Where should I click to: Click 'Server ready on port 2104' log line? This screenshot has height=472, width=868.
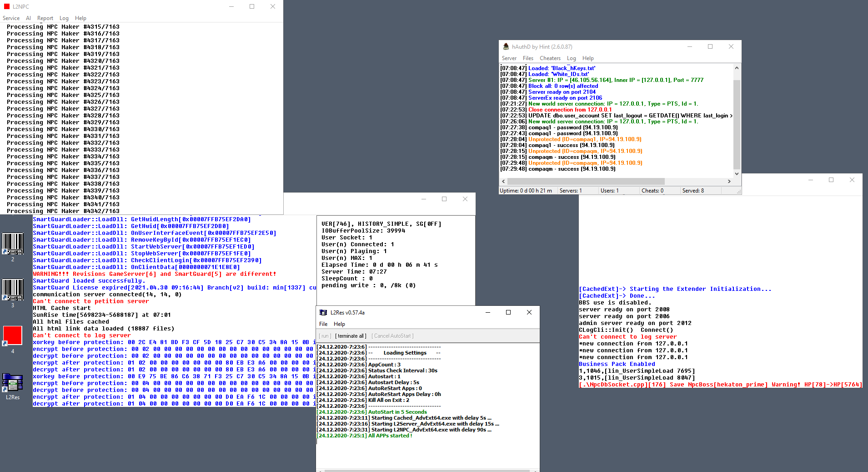(x=548, y=92)
